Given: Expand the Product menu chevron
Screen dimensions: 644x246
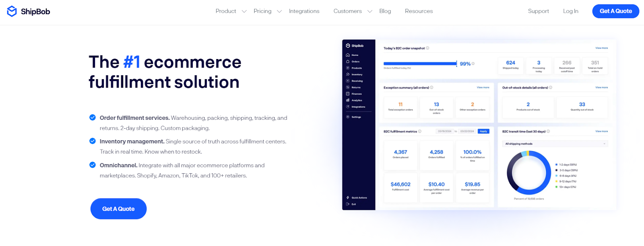Looking at the screenshot, I should [x=244, y=11].
